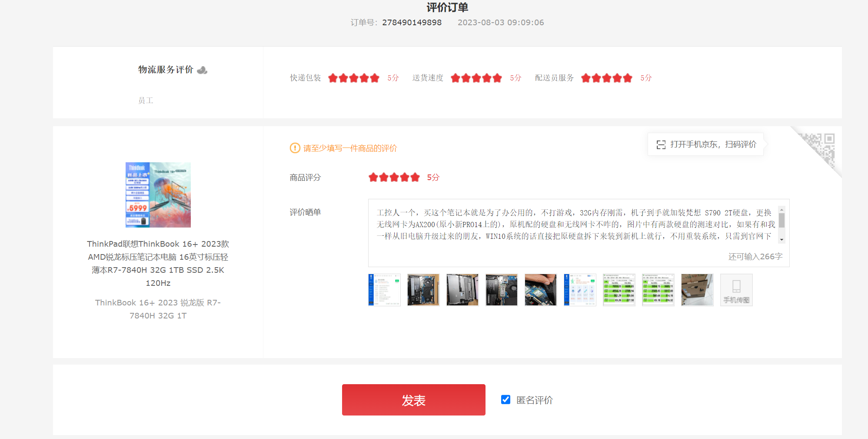
Task: Click the third star of 配送员服务 rating
Action: (607, 78)
